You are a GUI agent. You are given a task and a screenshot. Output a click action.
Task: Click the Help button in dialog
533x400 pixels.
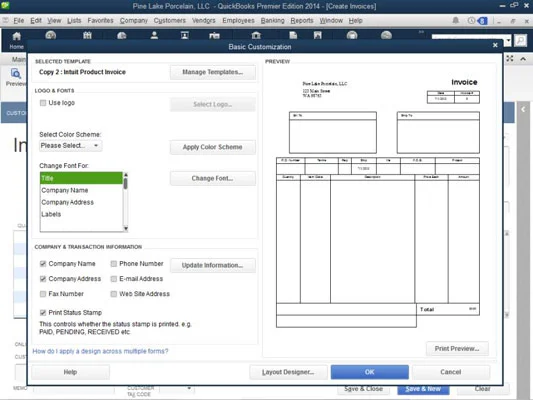[x=70, y=372]
